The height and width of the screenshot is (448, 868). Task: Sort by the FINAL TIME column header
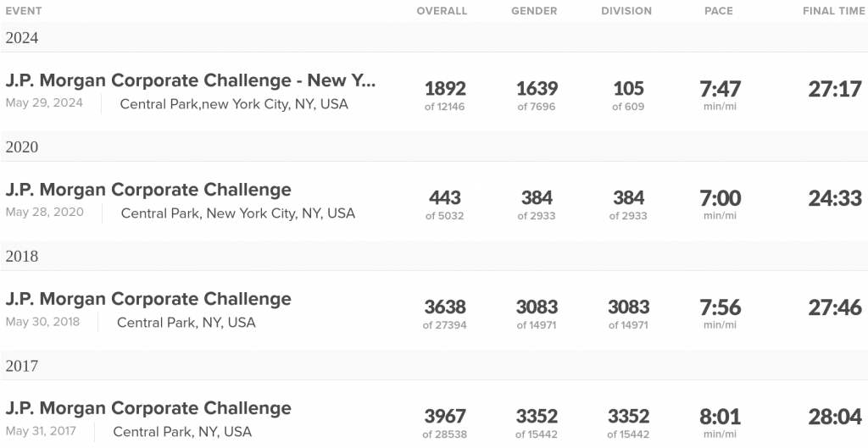point(834,11)
